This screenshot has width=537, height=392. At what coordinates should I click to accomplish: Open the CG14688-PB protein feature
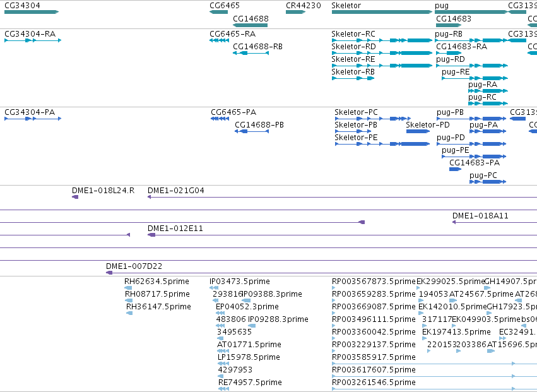(252, 131)
